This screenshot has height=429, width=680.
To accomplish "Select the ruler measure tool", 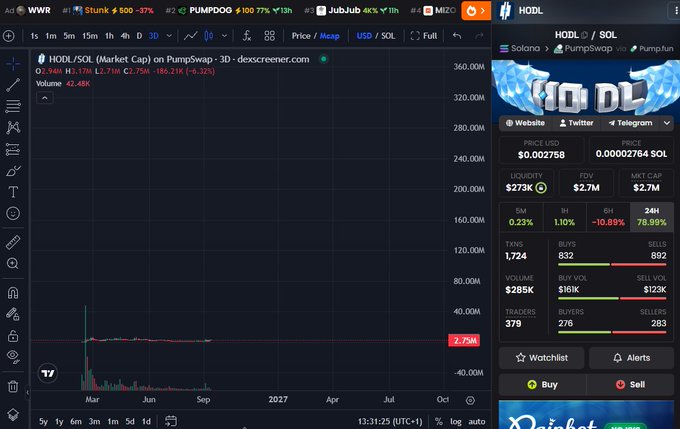I will click(13, 242).
